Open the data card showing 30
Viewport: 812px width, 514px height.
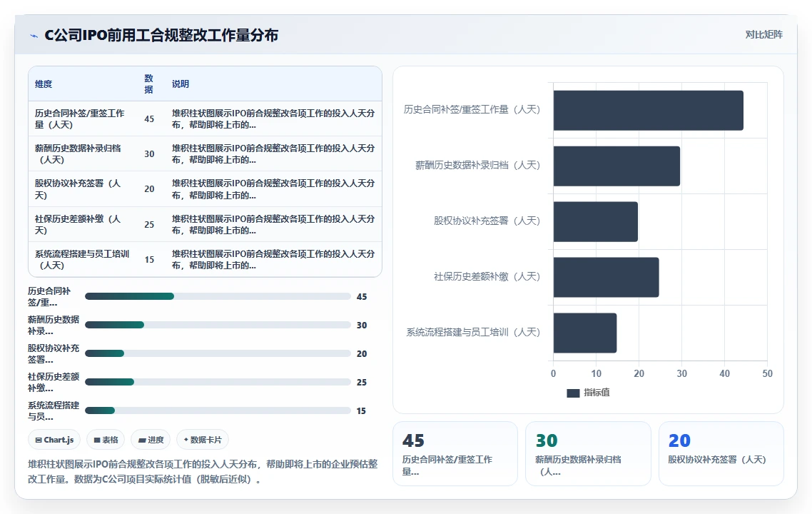(588, 453)
